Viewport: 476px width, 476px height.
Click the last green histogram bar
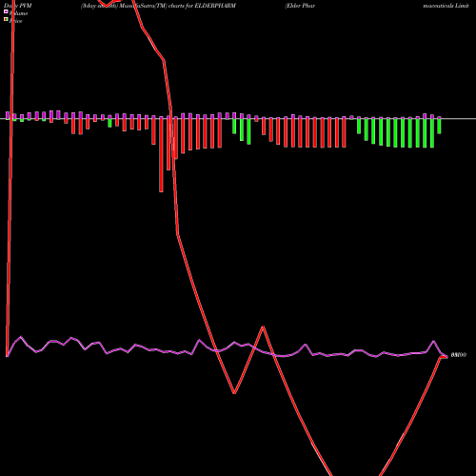pyautogui.click(x=439, y=126)
